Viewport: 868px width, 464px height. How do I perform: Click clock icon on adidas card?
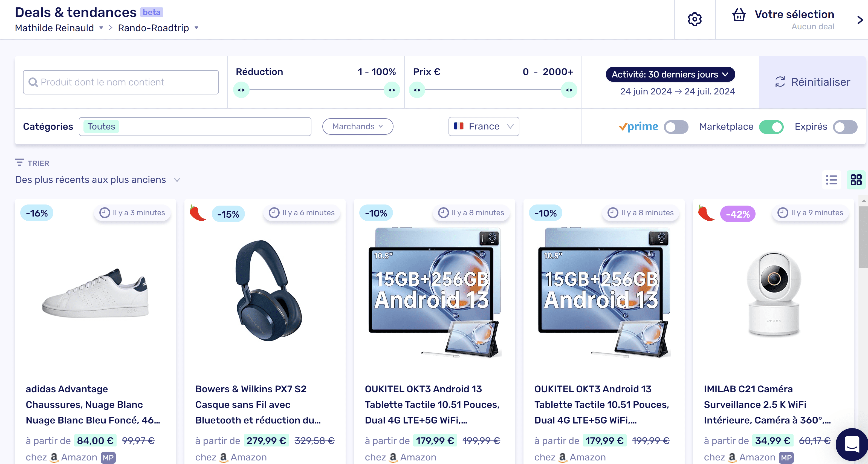pyautogui.click(x=105, y=213)
